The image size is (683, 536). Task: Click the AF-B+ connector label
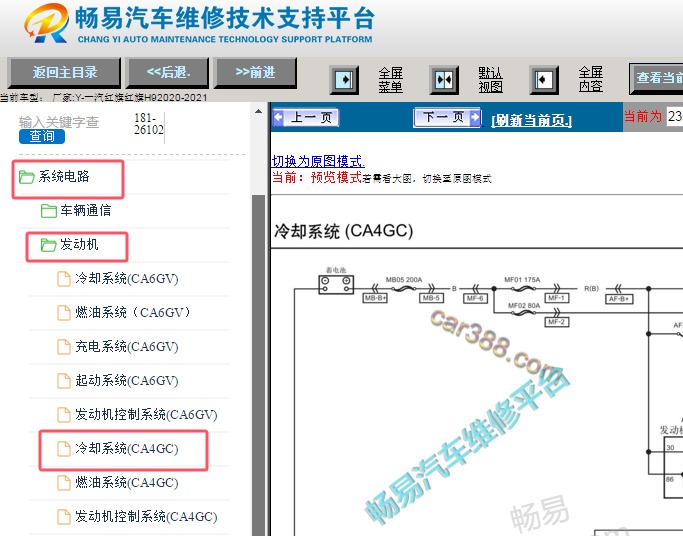click(619, 299)
